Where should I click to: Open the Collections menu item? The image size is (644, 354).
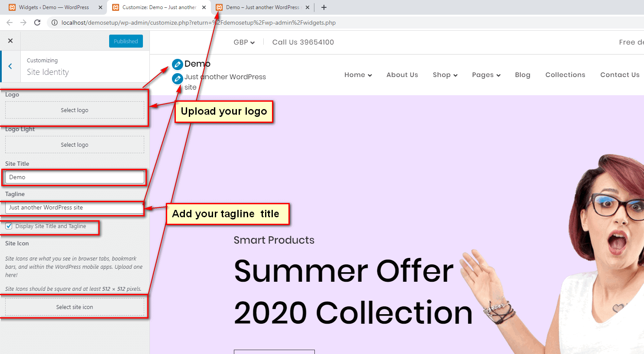[x=565, y=75]
